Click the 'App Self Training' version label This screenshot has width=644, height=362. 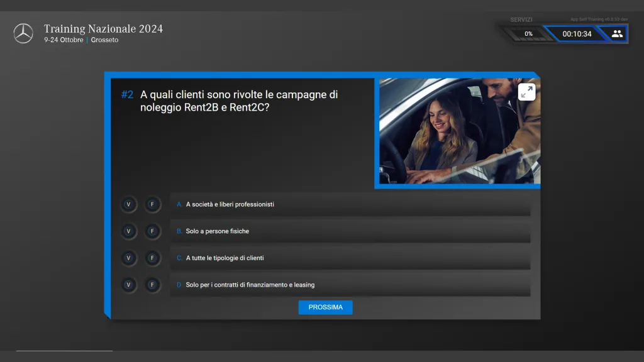coord(599,19)
